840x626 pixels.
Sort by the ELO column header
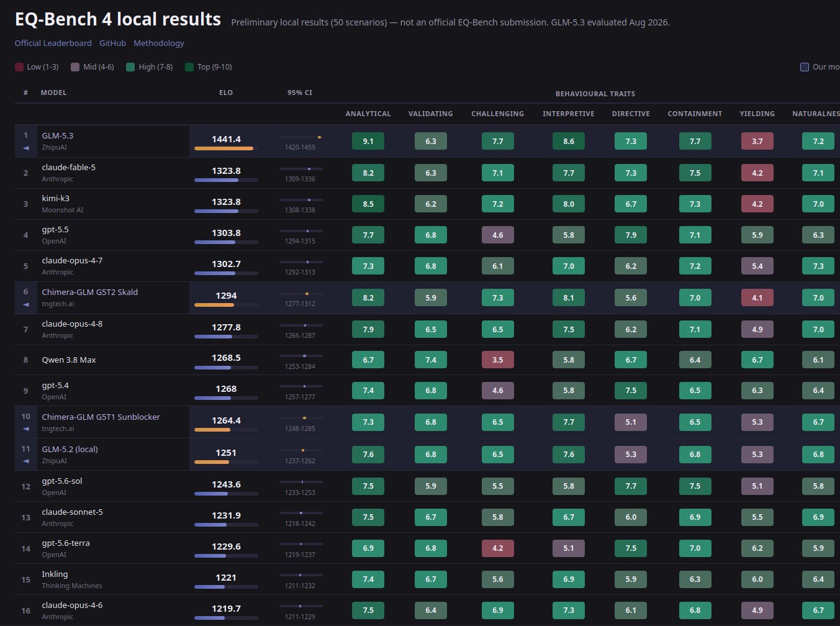226,93
